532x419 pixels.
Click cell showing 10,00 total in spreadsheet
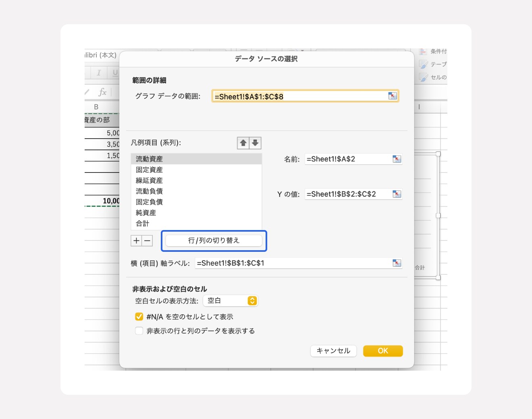(x=102, y=201)
